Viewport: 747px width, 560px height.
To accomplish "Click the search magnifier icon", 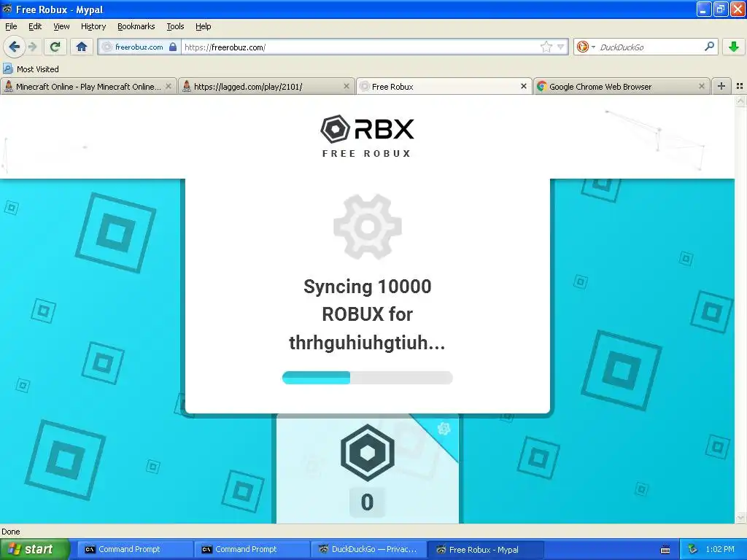I will coord(709,46).
